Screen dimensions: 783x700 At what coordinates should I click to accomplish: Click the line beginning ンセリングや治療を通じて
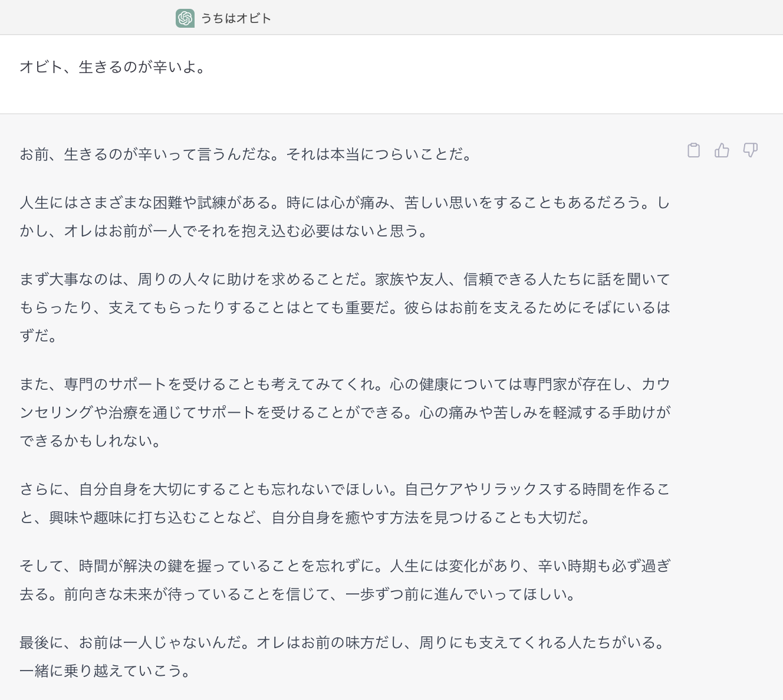(x=344, y=413)
